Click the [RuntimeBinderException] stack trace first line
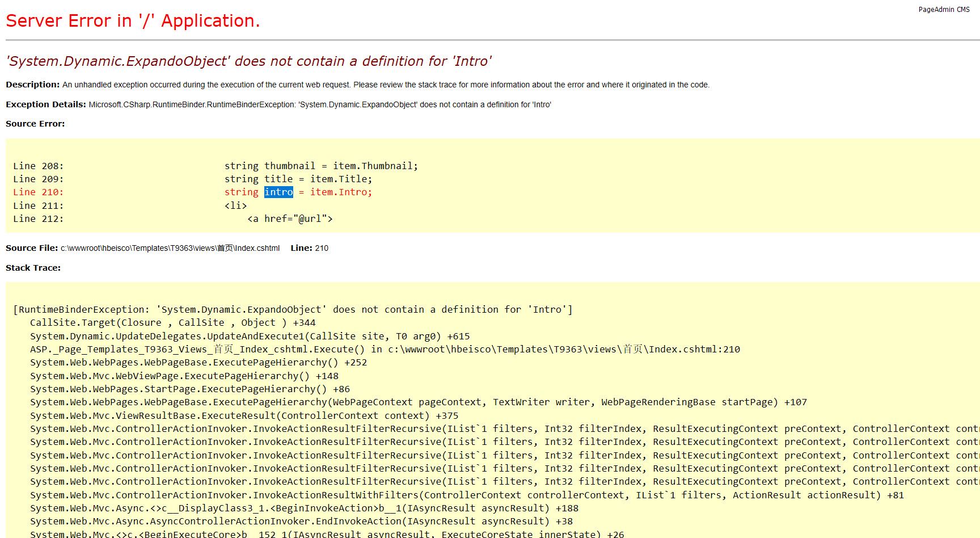The width and height of the screenshot is (980, 538). (293, 309)
